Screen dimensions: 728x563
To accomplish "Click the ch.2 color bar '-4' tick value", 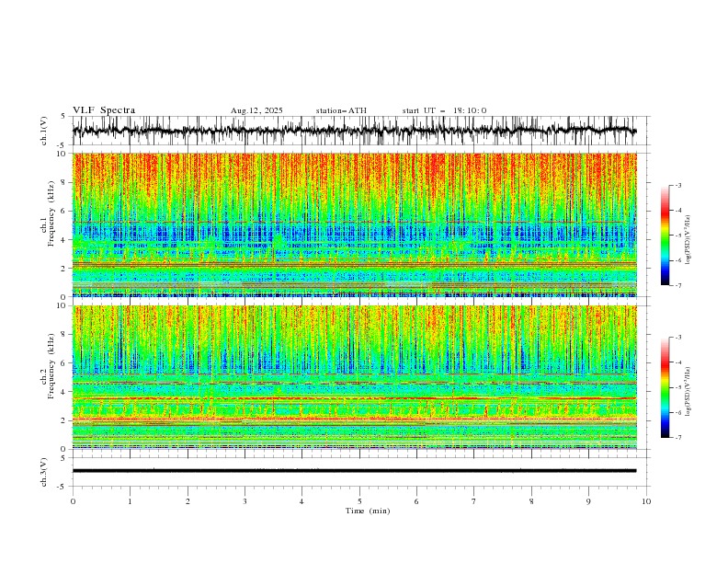I will [x=678, y=362].
